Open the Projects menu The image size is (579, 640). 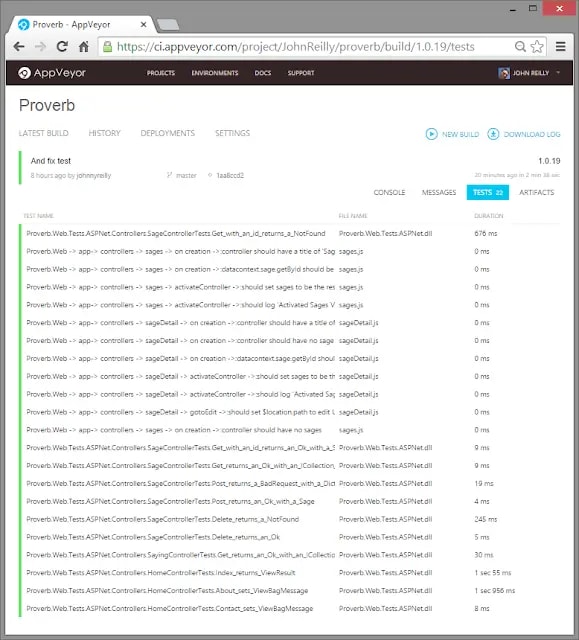click(x=161, y=73)
